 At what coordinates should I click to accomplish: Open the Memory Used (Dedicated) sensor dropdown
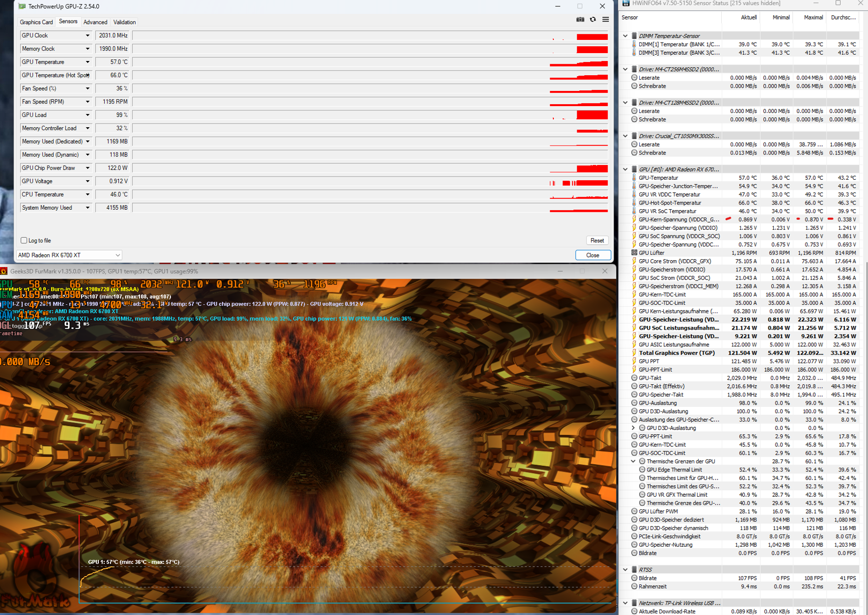(x=87, y=141)
